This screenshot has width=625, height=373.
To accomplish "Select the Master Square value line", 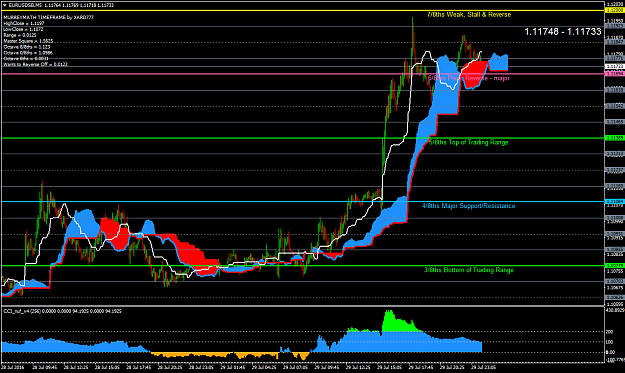I will point(28,41).
